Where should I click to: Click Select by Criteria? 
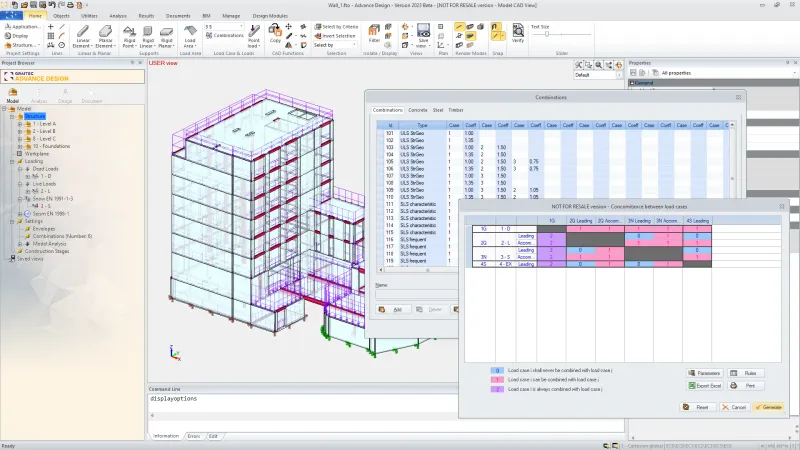point(336,27)
